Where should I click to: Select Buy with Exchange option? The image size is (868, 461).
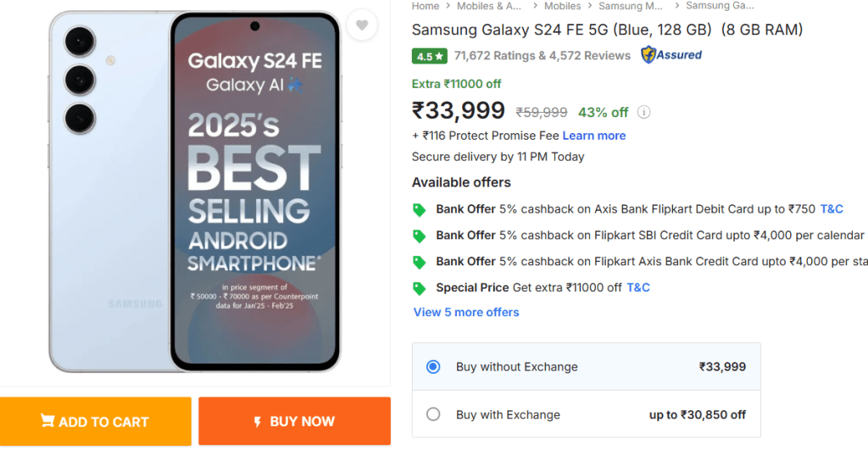pos(433,414)
